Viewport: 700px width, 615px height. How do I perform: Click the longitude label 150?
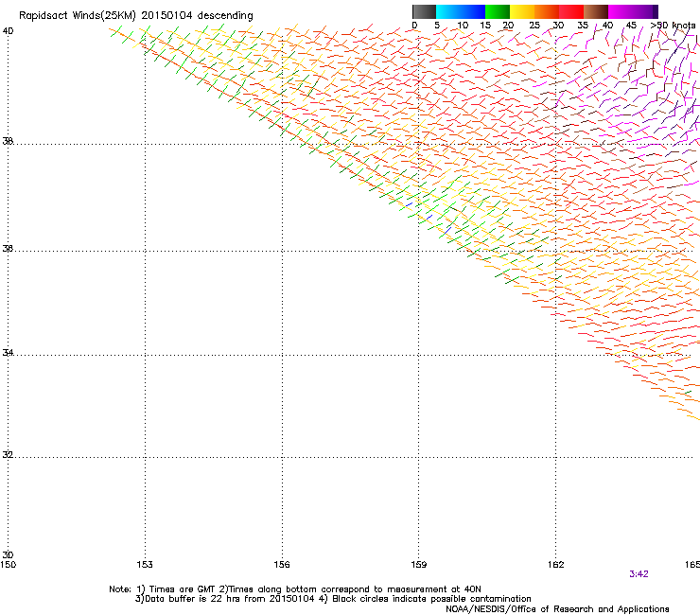click(x=8, y=565)
